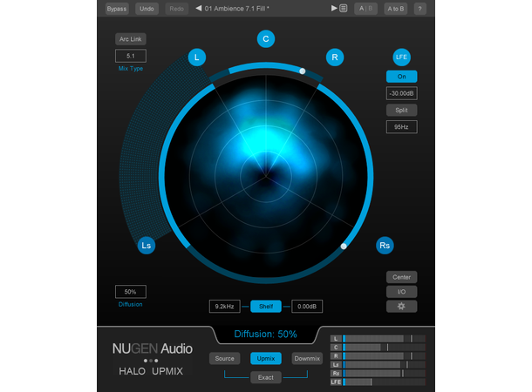Edit the 95Hz LFE crossover field

(x=401, y=127)
